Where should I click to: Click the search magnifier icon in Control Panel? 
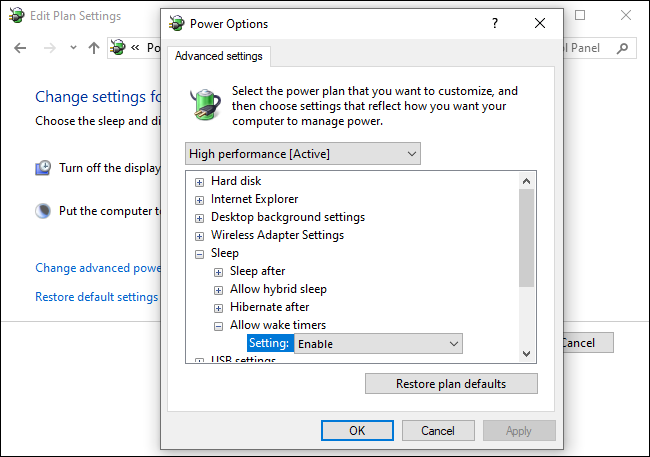click(x=623, y=48)
